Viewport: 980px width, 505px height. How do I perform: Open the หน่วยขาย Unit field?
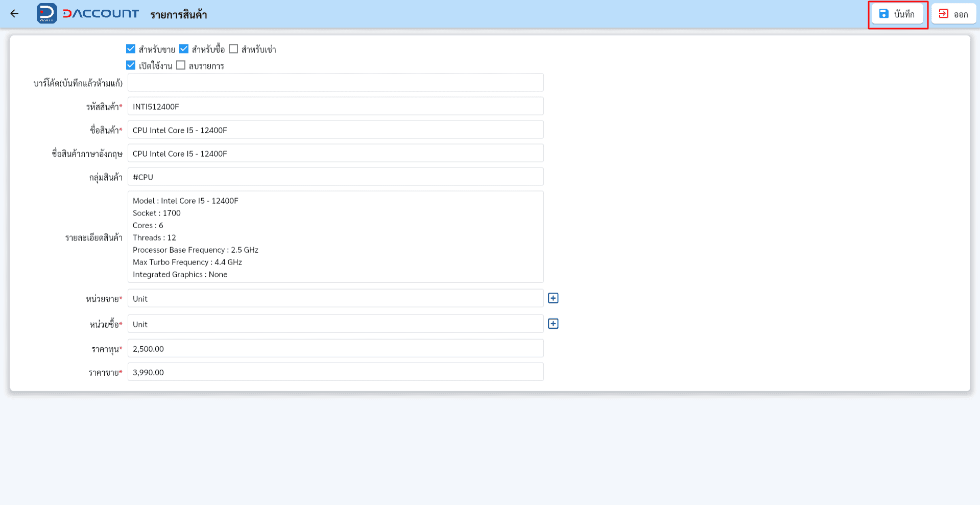(336, 298)
